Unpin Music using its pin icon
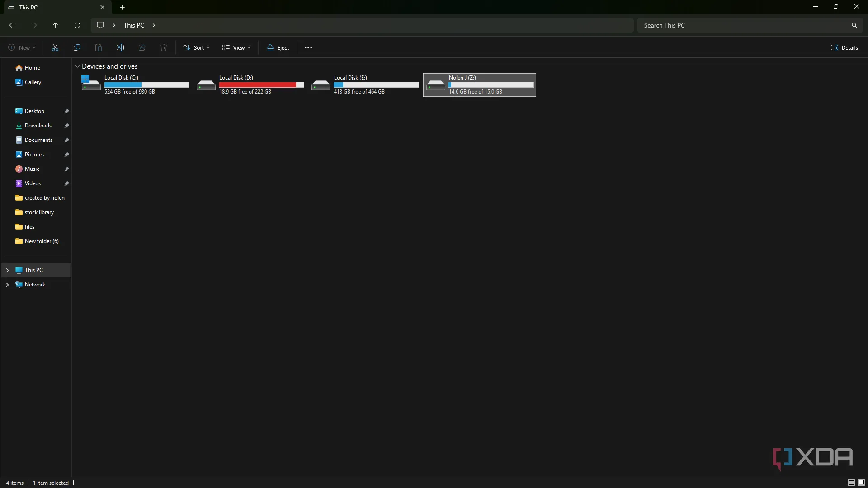The image size is (868, 488). click(x=66, y=169)
